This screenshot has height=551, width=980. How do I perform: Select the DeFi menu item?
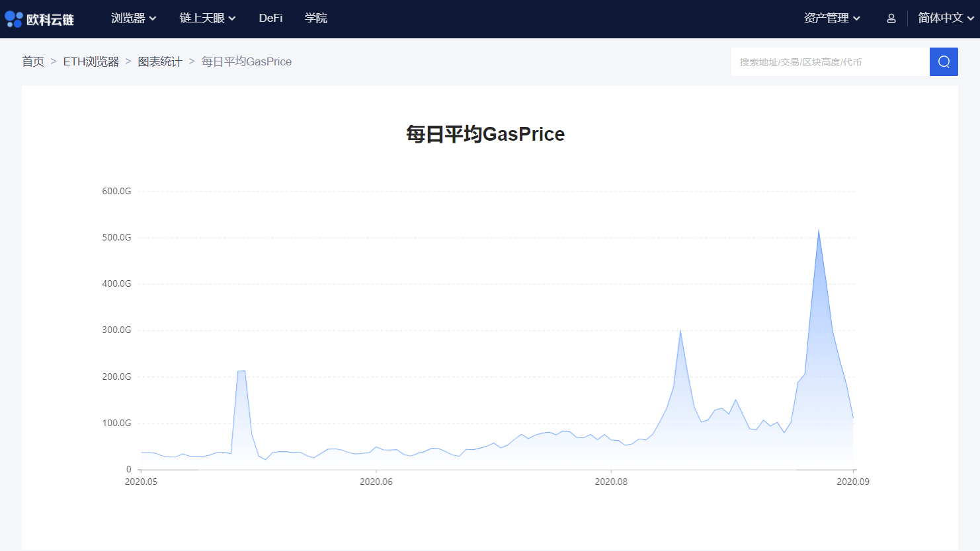coord(270,18)
